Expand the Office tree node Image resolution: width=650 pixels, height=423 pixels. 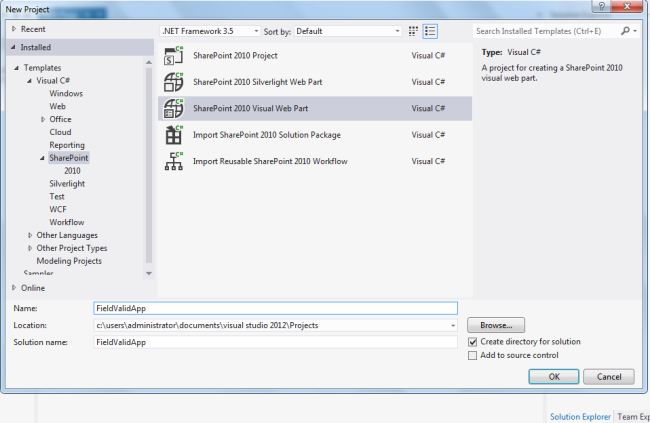pos(43,119)
